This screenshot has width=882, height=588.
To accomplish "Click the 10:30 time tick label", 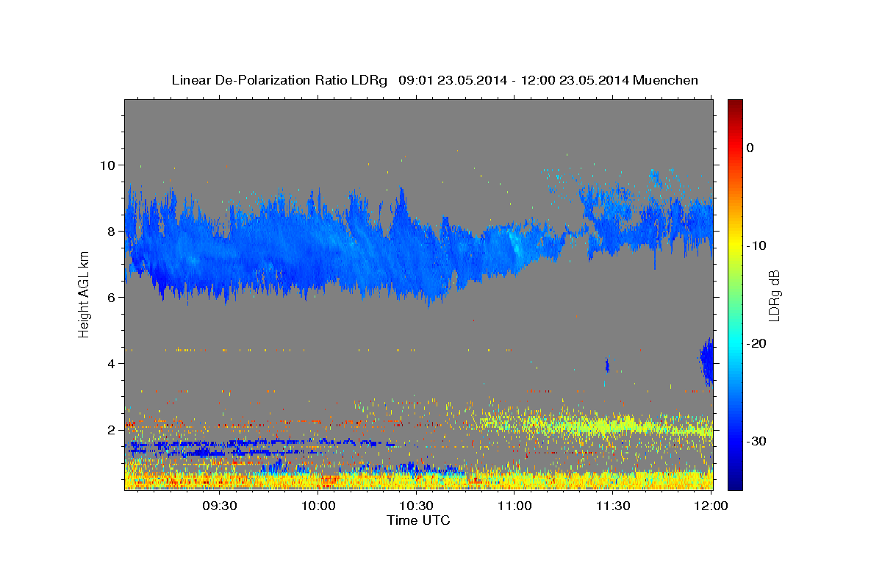I will (417, 506).
